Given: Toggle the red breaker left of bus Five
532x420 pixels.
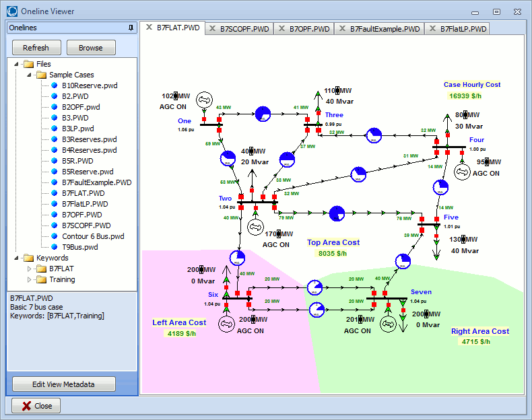Looking at the screenshot, I should pyautogui.click(x=422, y=219).
